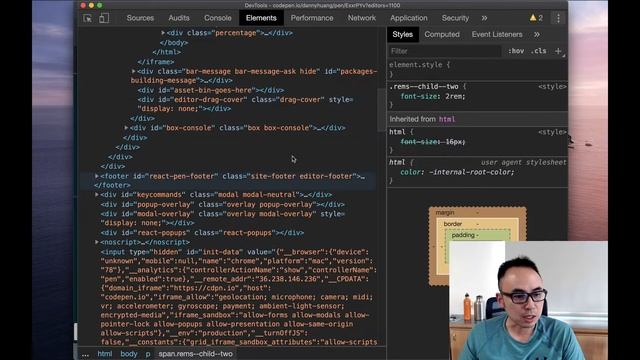Screen dimensions: 640x360
Task: Open the style source link for html rule
Action: point(552,132)
